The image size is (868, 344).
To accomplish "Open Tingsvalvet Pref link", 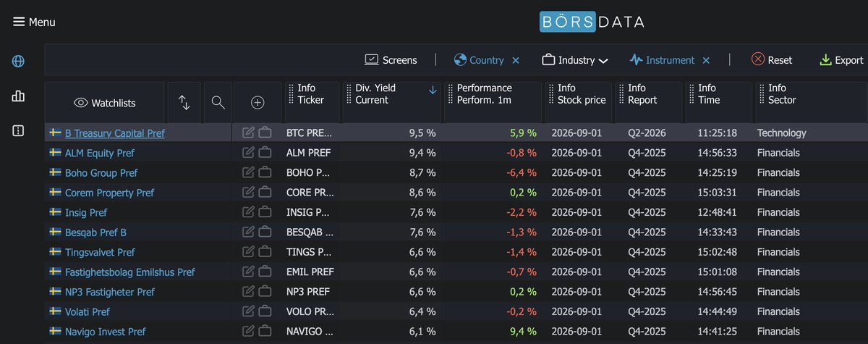I will pos(100,252).
